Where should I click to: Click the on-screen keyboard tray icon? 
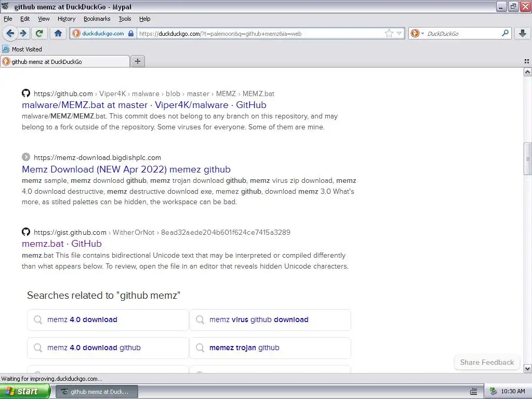[x=474, y=392]
